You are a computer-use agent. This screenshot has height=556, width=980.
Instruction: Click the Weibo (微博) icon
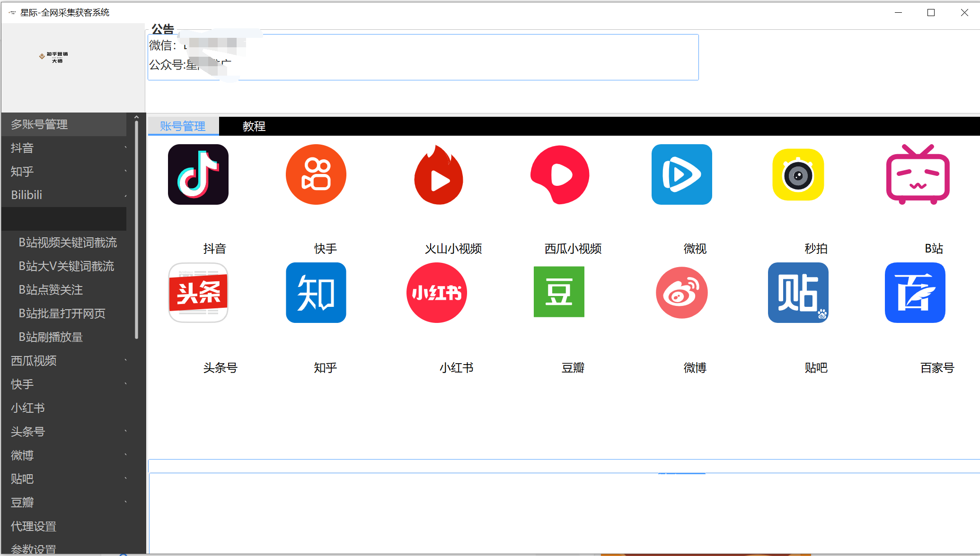(681, 293)
